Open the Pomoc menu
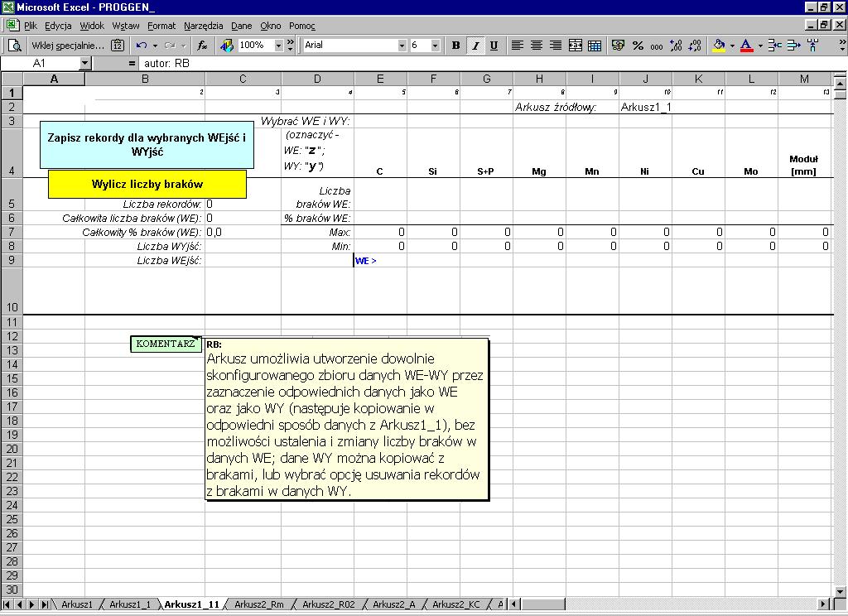Screen dimensions: 848x616 tap(301, 26)
